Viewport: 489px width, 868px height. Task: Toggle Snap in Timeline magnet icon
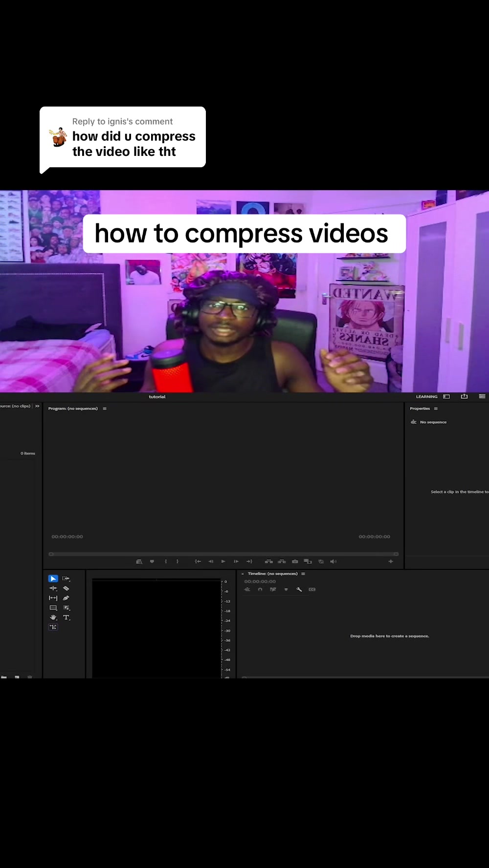pyautogui.click(x=260, y=589)
